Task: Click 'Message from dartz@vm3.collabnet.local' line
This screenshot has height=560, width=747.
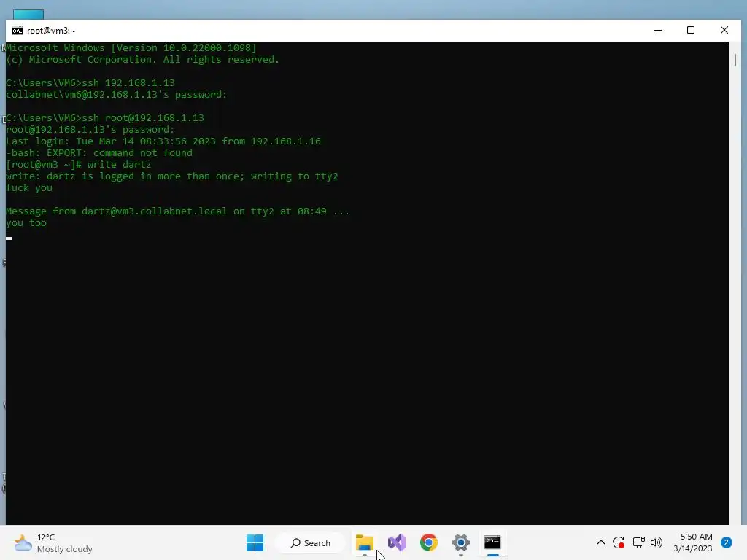Action: coord(177,211)
